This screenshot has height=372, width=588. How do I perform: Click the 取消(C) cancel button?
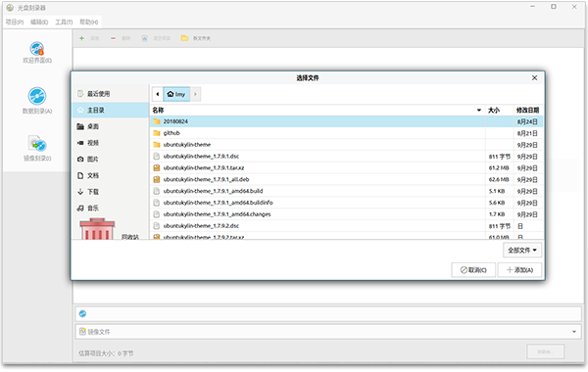coord(473,270)
